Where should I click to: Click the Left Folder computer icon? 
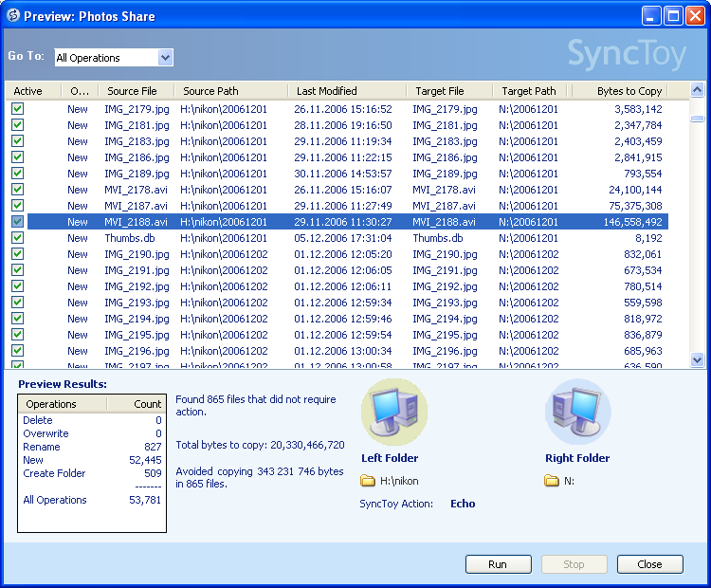[x=394, y=413]
